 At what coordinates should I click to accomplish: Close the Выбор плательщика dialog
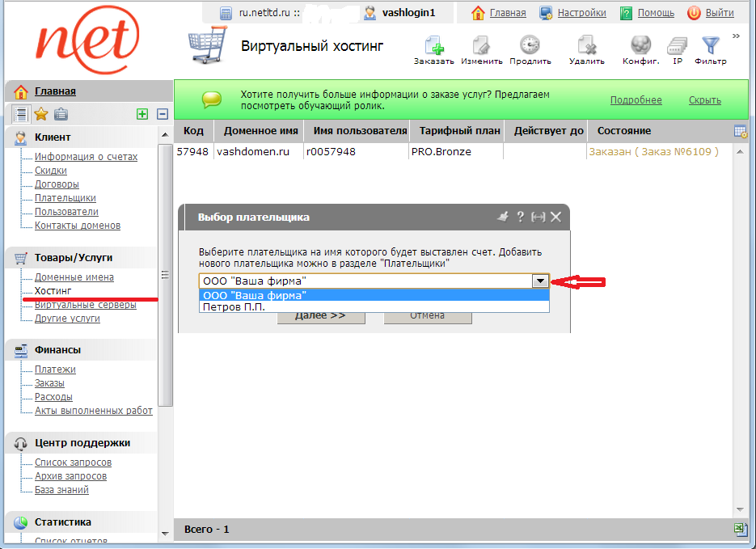pyautogui.click(x=555, y=217)
